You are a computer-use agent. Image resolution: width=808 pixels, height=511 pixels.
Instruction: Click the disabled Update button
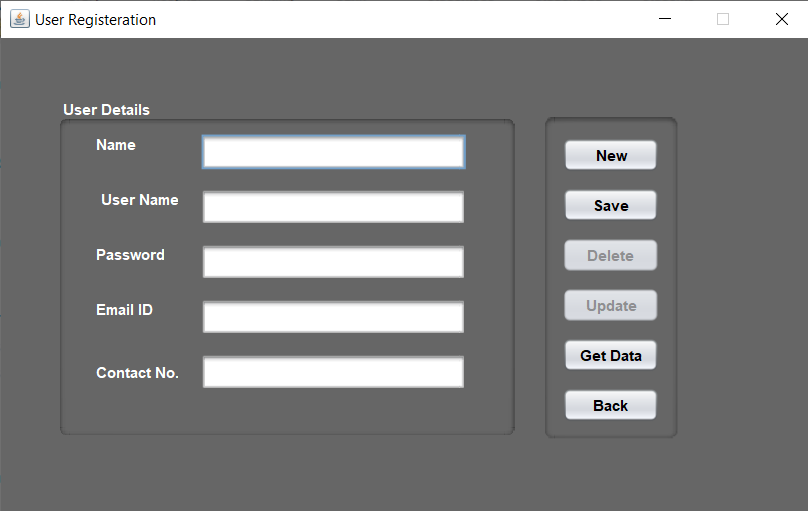(610, 305)
